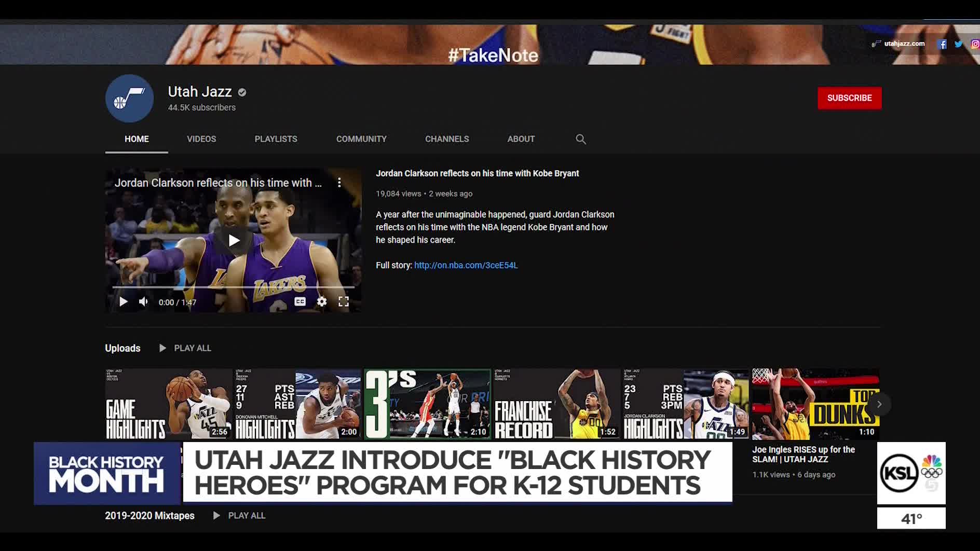The height and width of the screenshot is (551, 980).
Task: Open the featured video's three-dot menu
Action: 339,183
